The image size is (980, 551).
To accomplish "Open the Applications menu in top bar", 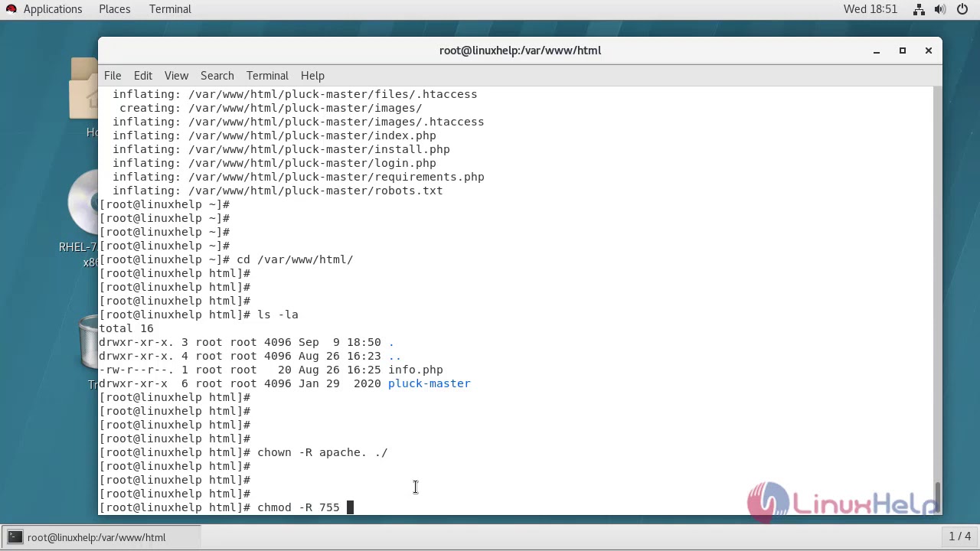I will click(x=52, y=9).
